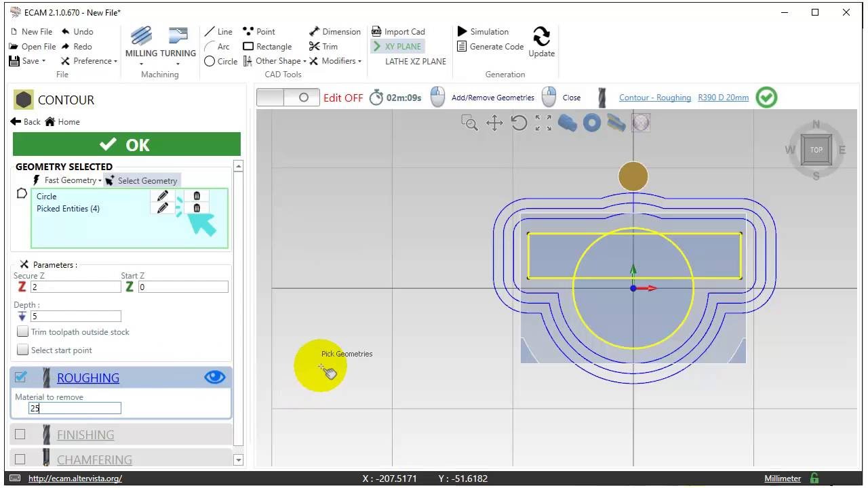This screenshot has height=488, width=868.
Task: Expand the FINISHING section header
Action: [x=85, y=434]
